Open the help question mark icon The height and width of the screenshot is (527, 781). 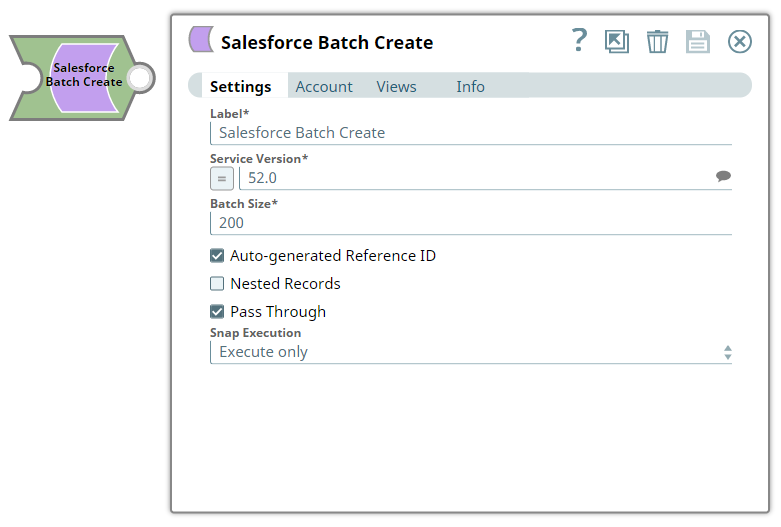pyautogui.click(x=579, y=41)
